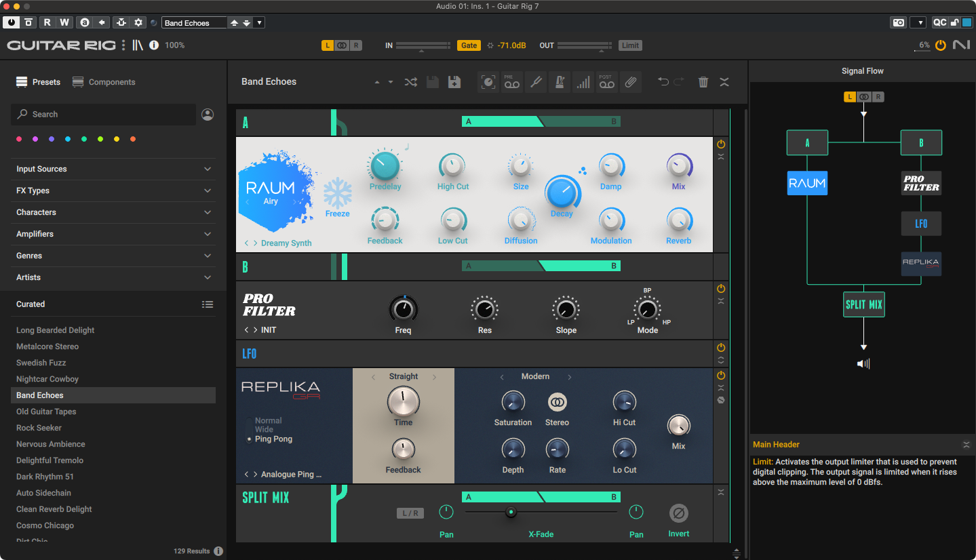
Task: Click the Curated list view icon
Action: (208, 304)
